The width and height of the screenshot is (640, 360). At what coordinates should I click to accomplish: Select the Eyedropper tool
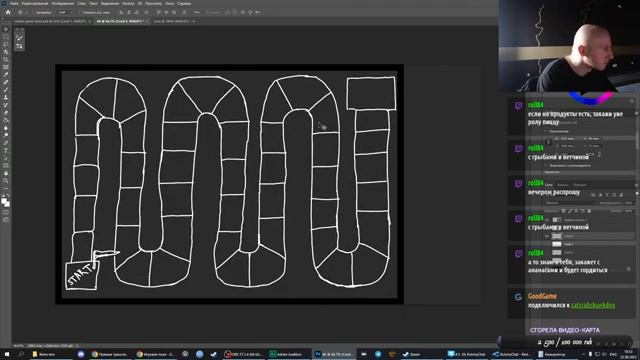pos(6,75)
